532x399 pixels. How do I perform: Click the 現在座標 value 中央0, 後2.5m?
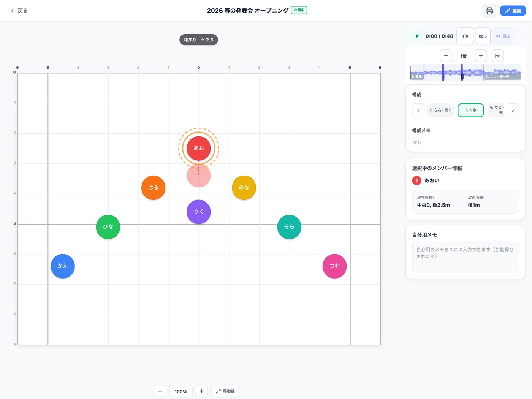click(433, 205)
